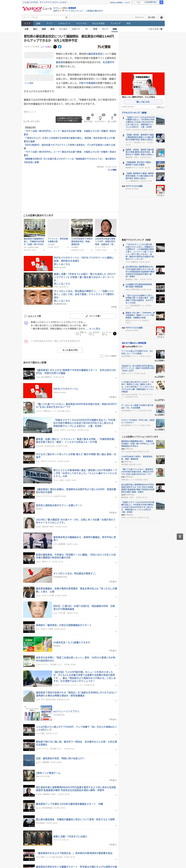Open the first commenter's avatar icon
This screenshot has height=868, width=186.
26,323
